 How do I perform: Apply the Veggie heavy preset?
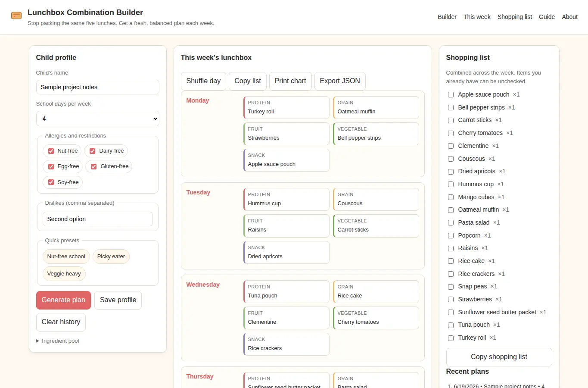pos(64,274)
